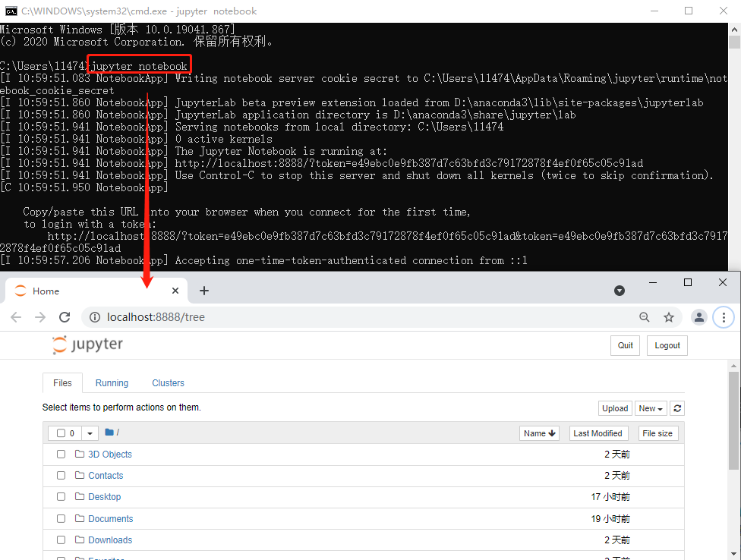Sort files by Name
This screenshot has height=560, width=741.
click(539, 433)
